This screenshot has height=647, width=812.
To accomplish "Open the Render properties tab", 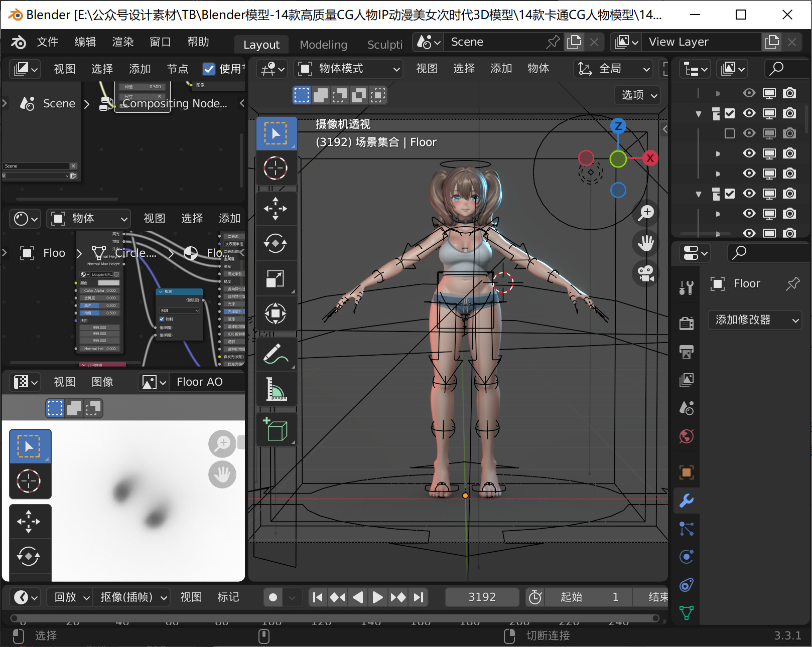I will 687,323.
